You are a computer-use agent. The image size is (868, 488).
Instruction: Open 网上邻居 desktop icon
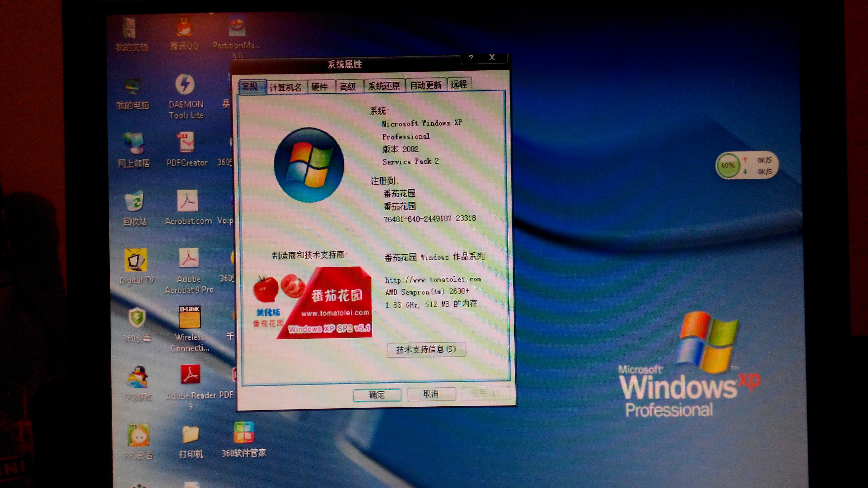(134, 150)
